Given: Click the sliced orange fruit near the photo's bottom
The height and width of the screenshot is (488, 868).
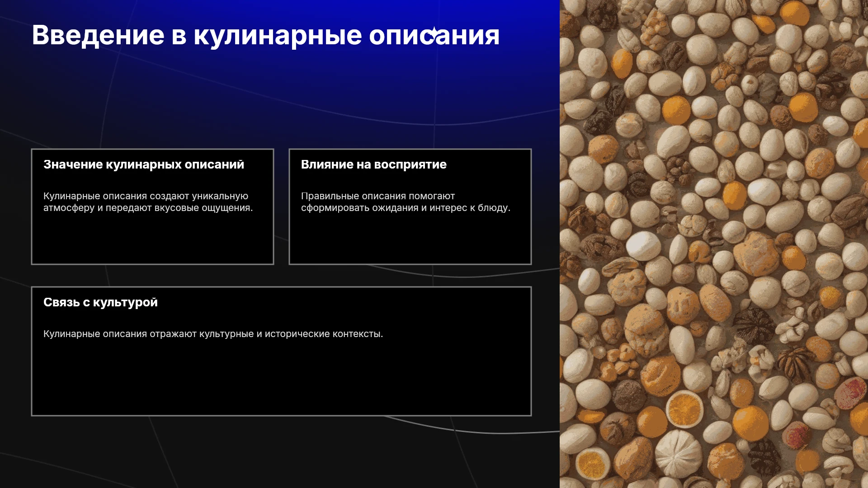Looking at the screenshot, I should point(684,409).
